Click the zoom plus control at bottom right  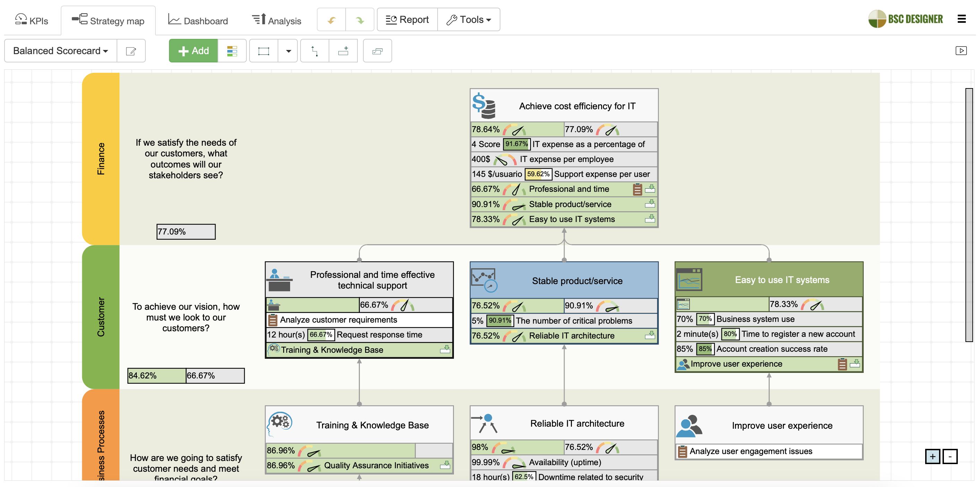click(932, 456)
